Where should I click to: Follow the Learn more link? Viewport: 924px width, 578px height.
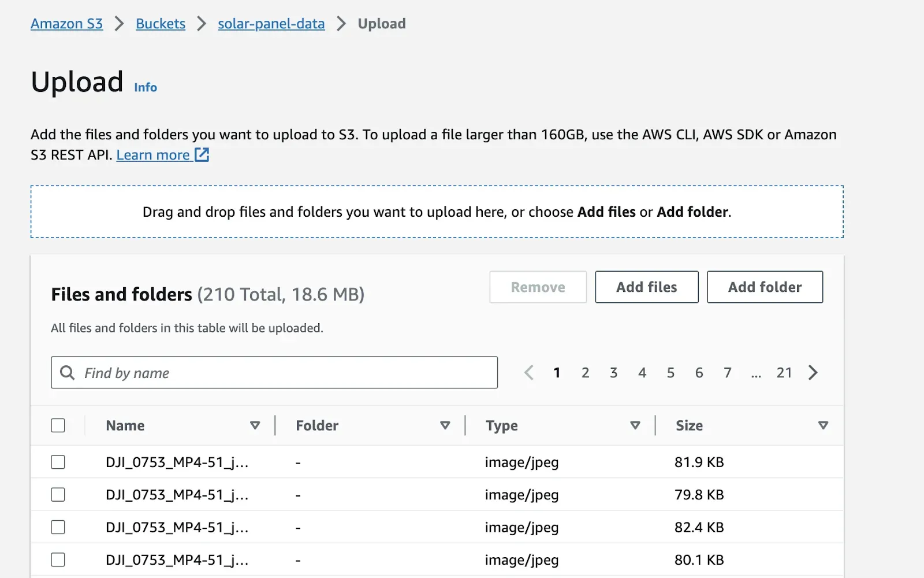click(x=163, y=155)
